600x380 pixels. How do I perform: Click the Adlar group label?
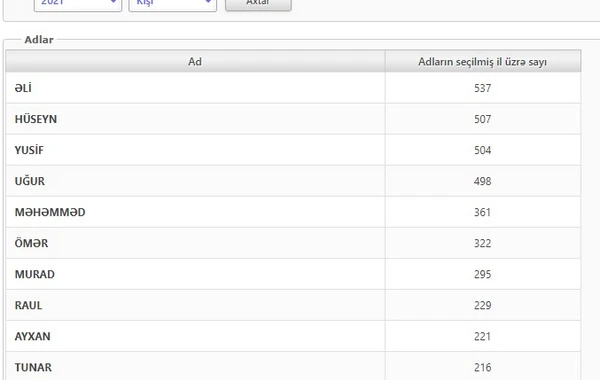[x=39, y=40]
